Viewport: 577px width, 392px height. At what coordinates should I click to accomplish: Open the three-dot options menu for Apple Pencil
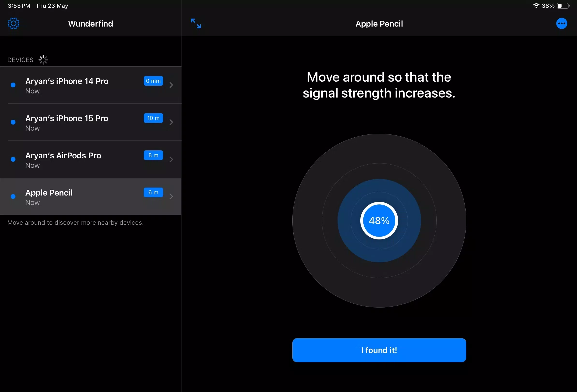point(562,23)
